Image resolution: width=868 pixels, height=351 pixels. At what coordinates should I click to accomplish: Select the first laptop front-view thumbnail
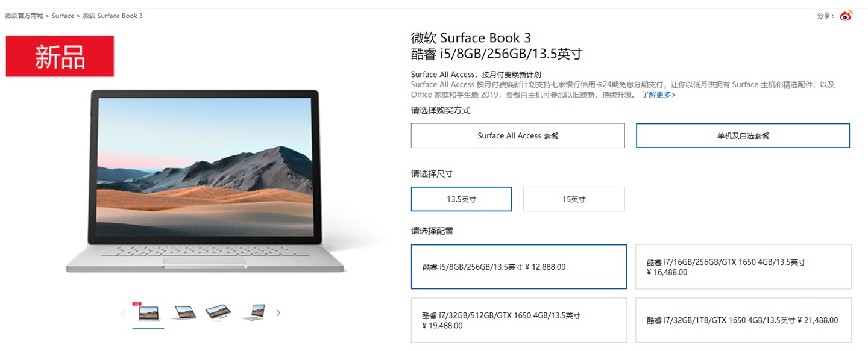click(148, 313)
